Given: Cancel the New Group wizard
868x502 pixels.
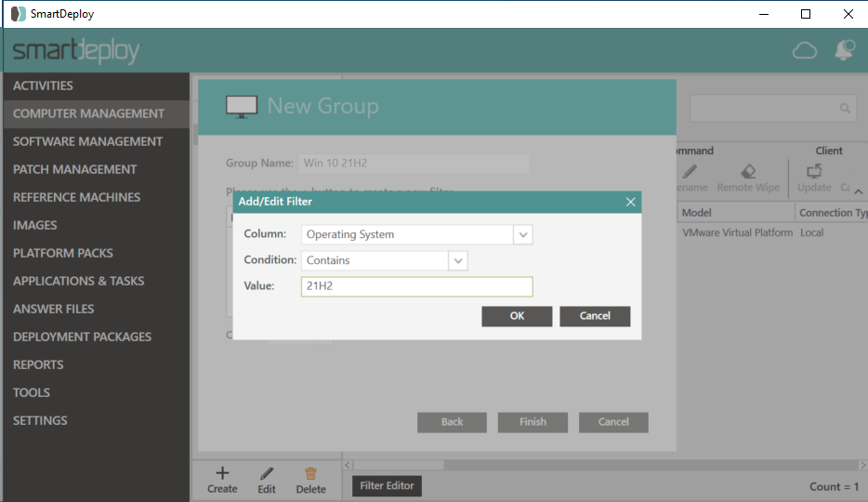Looking at the screenshot, I should [x=613, y=422].
